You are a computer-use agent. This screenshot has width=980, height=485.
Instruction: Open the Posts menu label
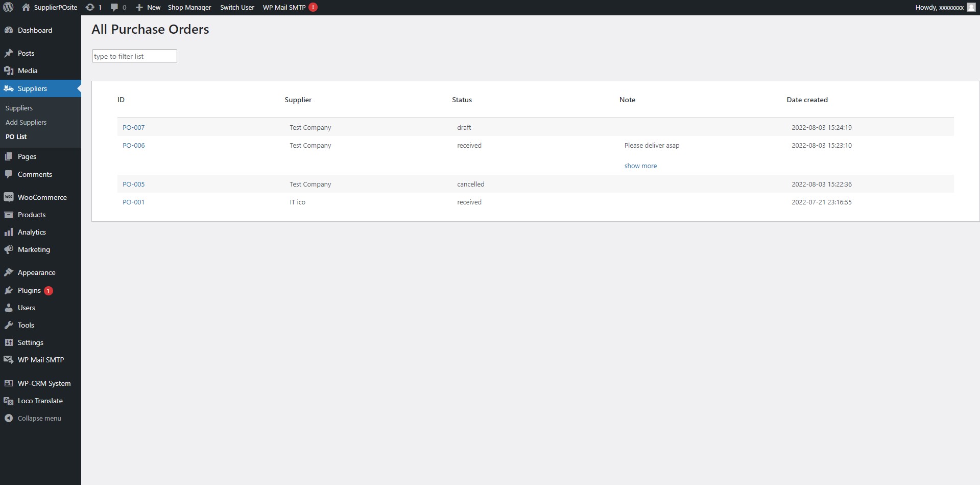(26, 53)
